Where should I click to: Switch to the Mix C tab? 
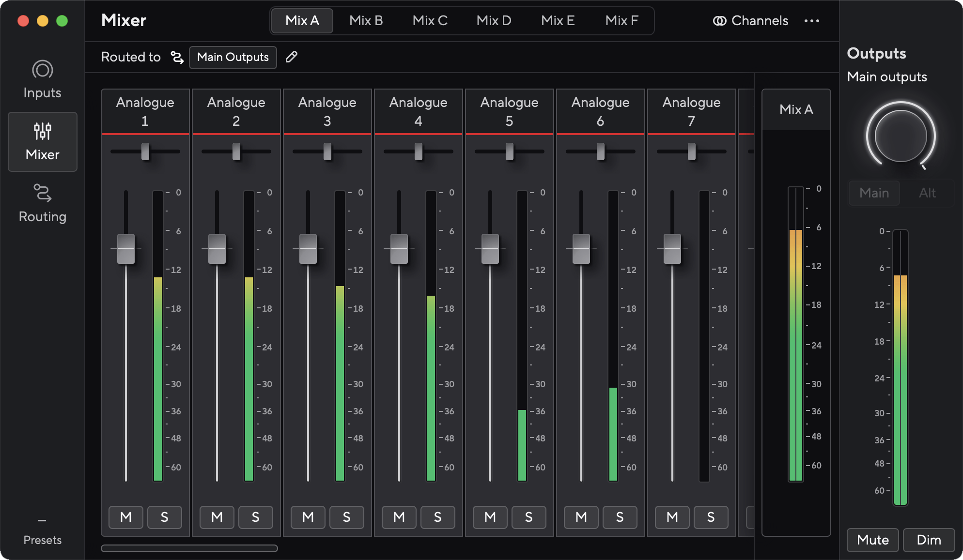(x=430, y=21)
